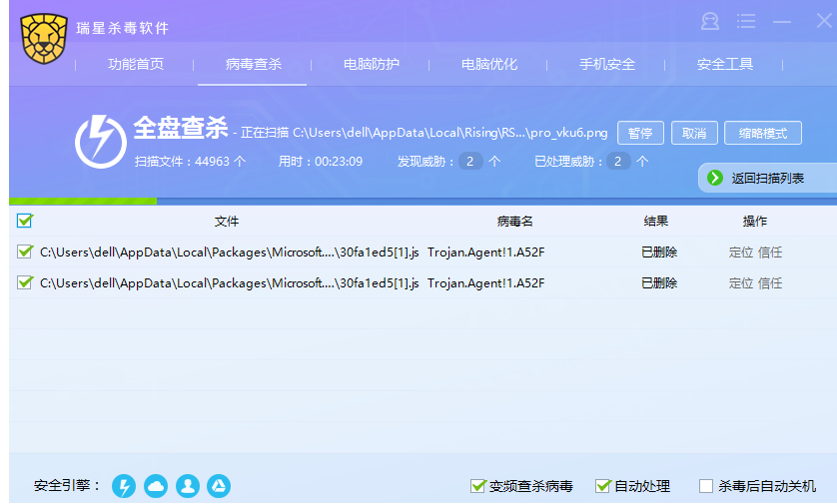This screenshot has width=837, height=504.
Task: Uncheck the second threat row checkbox
Action: click(25, 282)
